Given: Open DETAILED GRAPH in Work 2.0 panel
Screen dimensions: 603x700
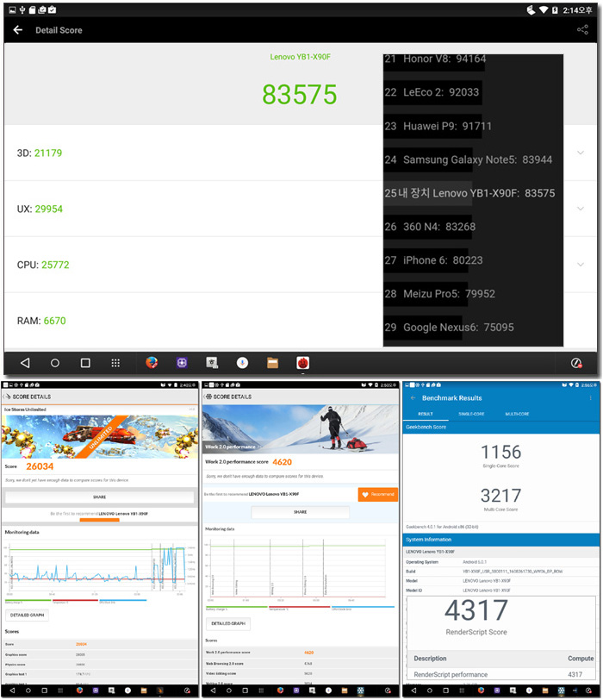Looking at the screenshot, I should pyautogui.click(x=228, y=623).
